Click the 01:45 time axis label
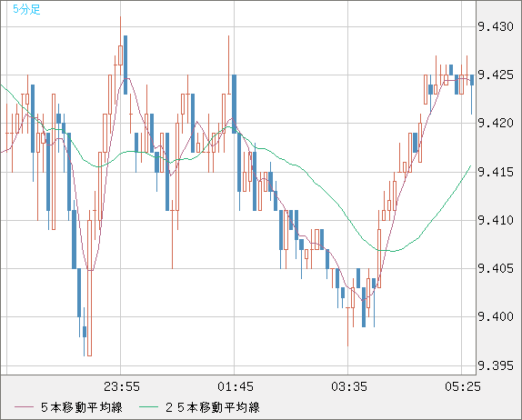Screen dimensions: 522x420 (x=236, y=386)
